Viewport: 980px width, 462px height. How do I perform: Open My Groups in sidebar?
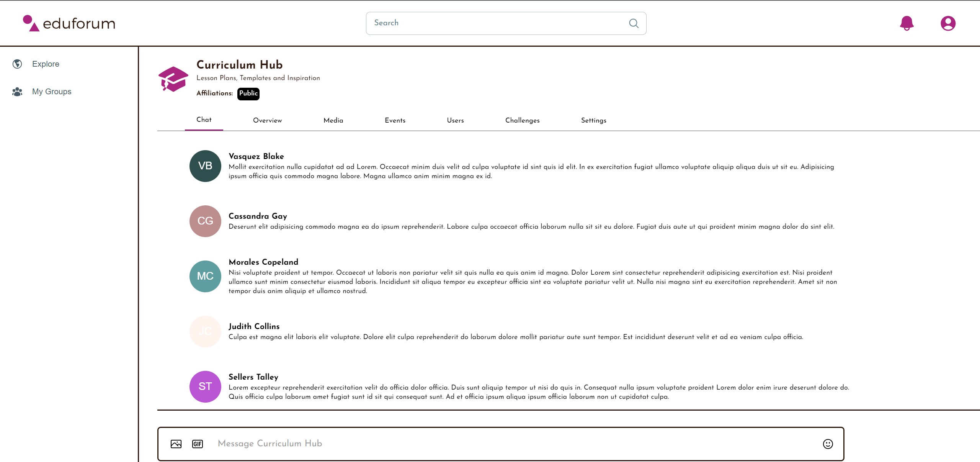(x=51, y=92)
